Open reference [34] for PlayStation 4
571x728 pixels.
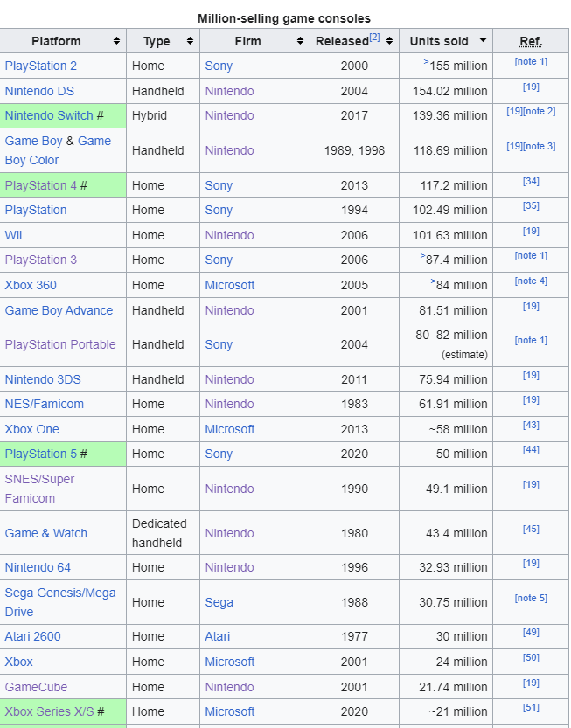(531, 181)
